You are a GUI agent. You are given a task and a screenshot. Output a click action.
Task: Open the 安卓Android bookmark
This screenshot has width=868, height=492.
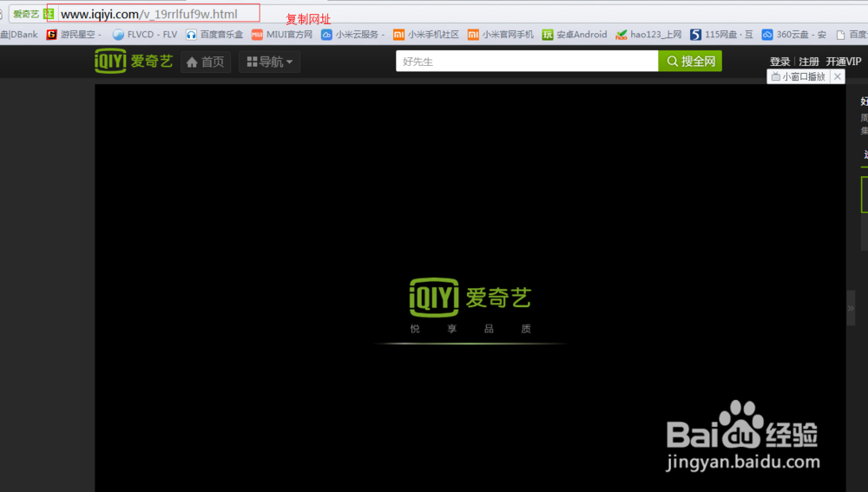click(575, 35)
